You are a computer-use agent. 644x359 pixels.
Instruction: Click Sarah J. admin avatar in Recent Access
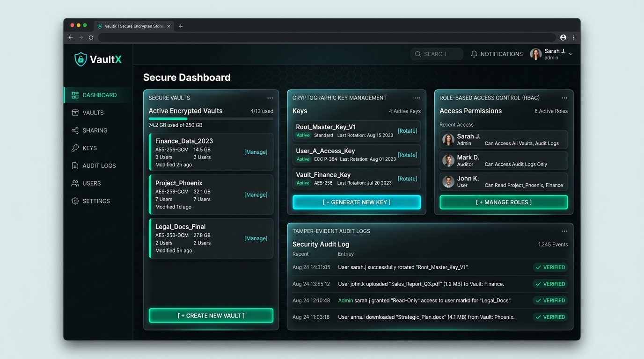448,140
